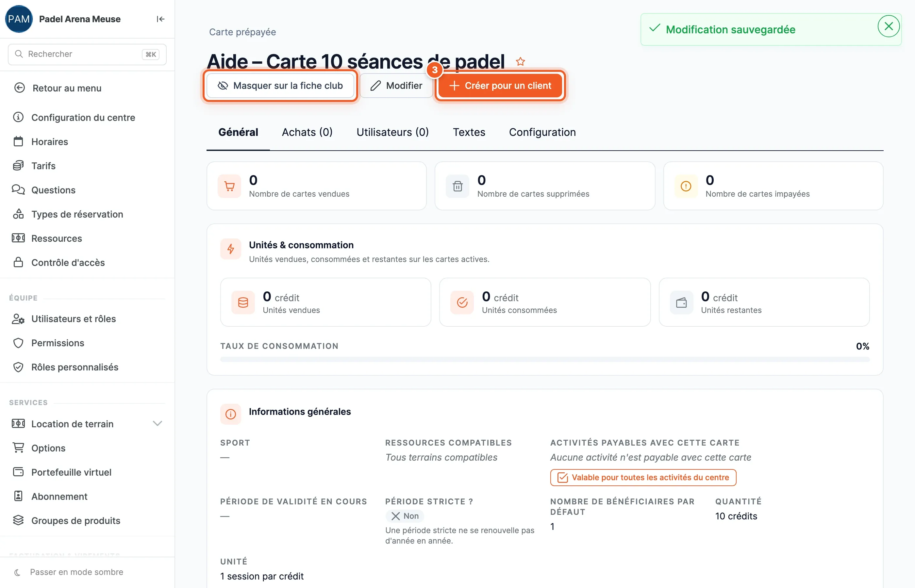Collapse the sidebar with the arrow icon

pyautogui.click(x=160, y=19)
